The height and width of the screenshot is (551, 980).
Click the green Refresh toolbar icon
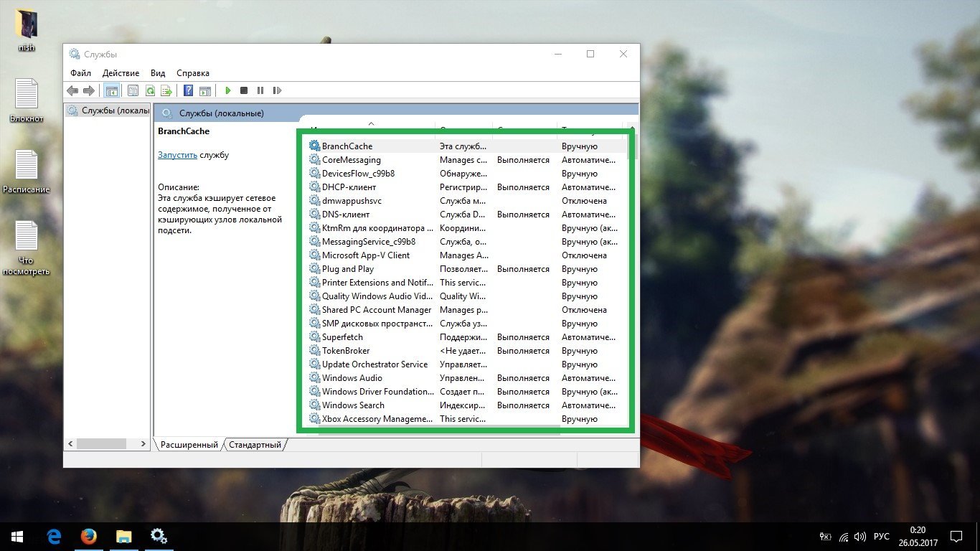click(x=150, y=90)
